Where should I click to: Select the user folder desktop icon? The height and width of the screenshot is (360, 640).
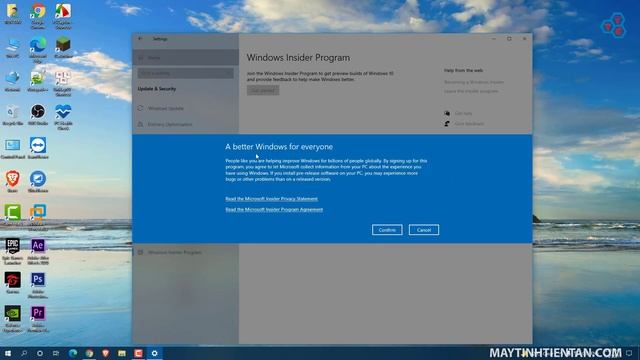(x=13, y=14)
